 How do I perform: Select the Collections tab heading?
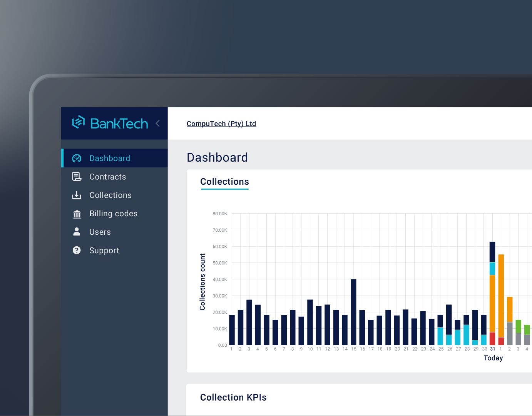pyautogui.click(x=225, y=182)
